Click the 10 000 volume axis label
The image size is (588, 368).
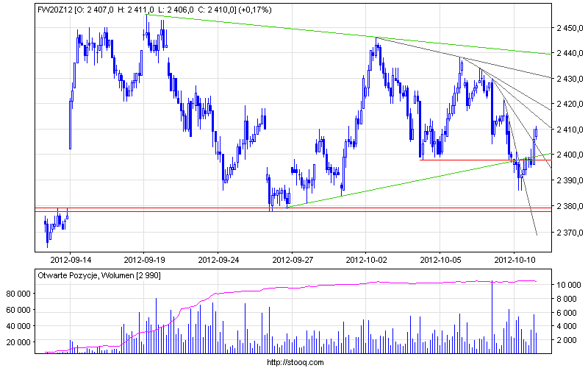tap(568, 285)
